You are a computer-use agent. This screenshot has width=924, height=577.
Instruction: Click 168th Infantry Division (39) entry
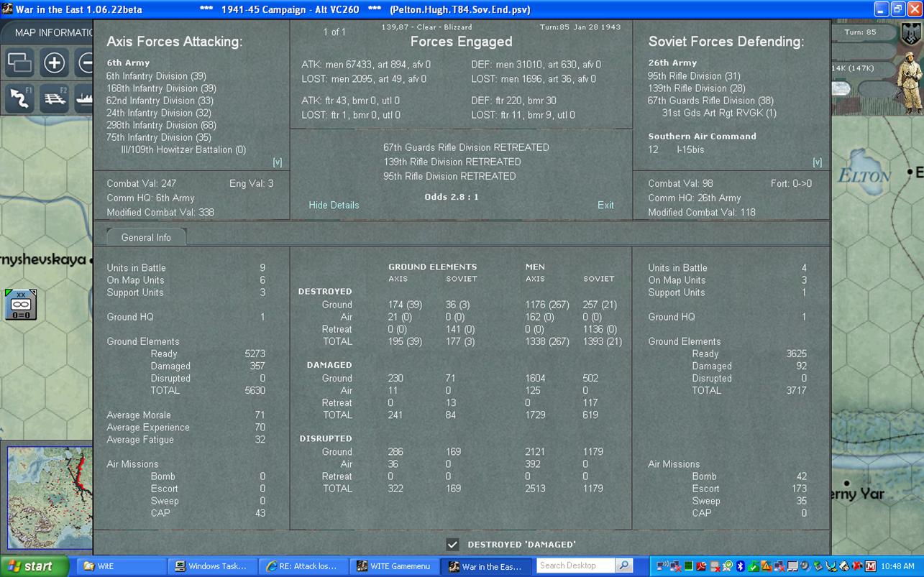coord(161,88)
